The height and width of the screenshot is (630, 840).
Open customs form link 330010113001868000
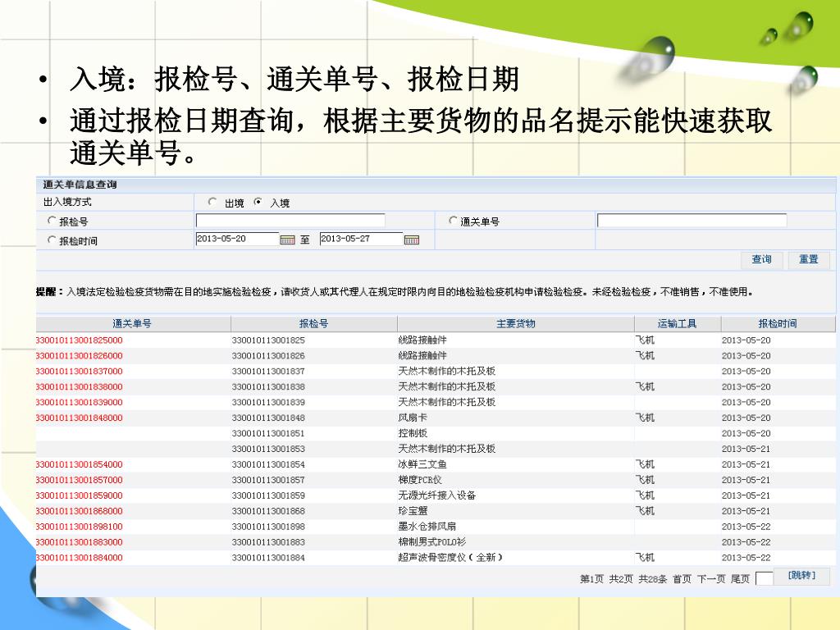(x=80, y=511)
